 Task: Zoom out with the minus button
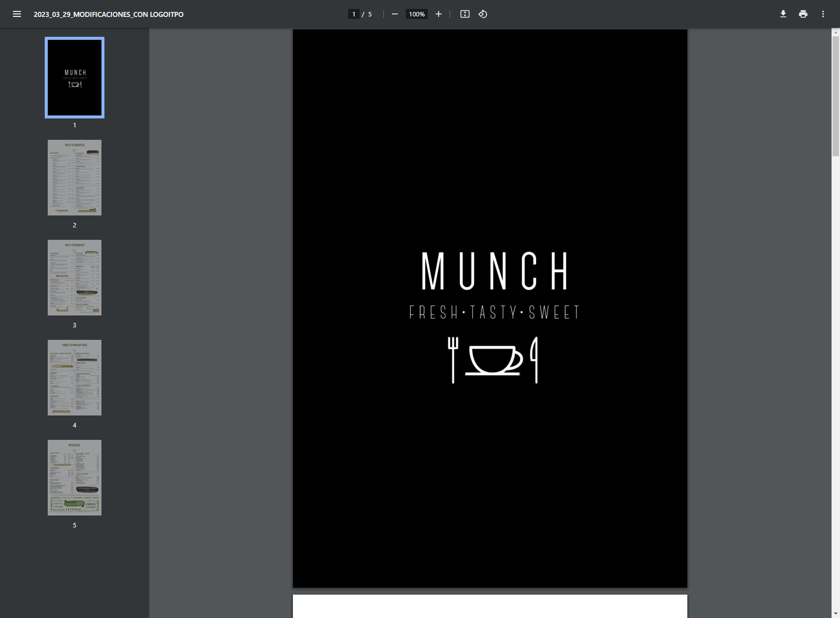pos(394,14)
